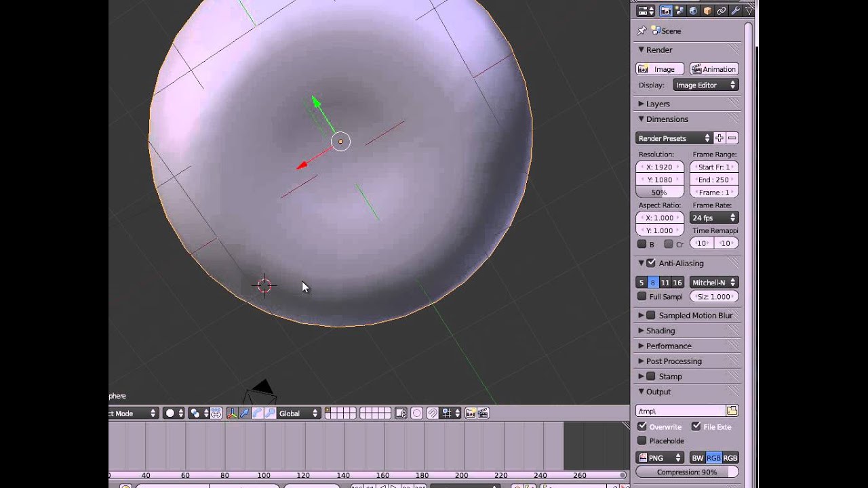Select 16 anti-aliasing samples

(x=677, y=283)
